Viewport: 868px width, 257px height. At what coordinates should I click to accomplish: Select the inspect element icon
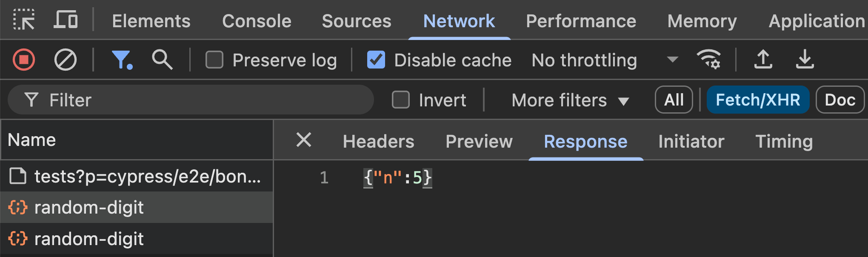pos(24,20)
